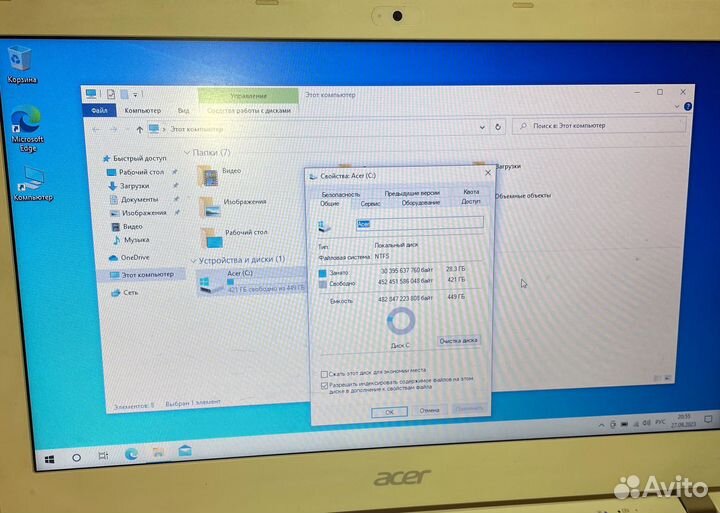Click the Explorer up-arrow navigation button

coord(140,130)
